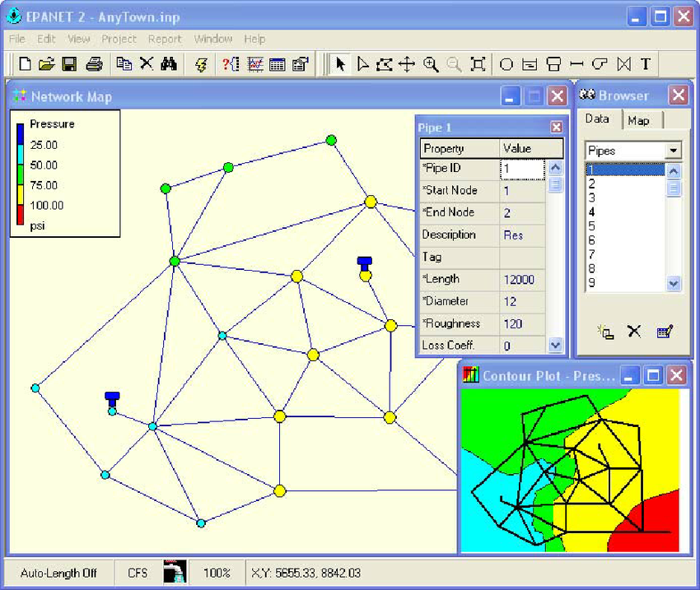Image resolution: width=700 pixels, height=590 pixels.
Task: Choose the Select Region tool
Action: [385, 64]
